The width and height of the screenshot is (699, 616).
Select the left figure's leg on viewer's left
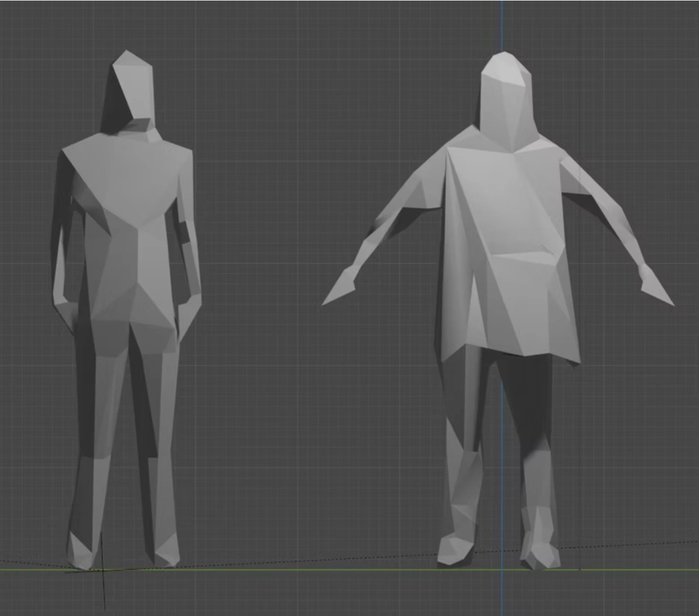94,437
